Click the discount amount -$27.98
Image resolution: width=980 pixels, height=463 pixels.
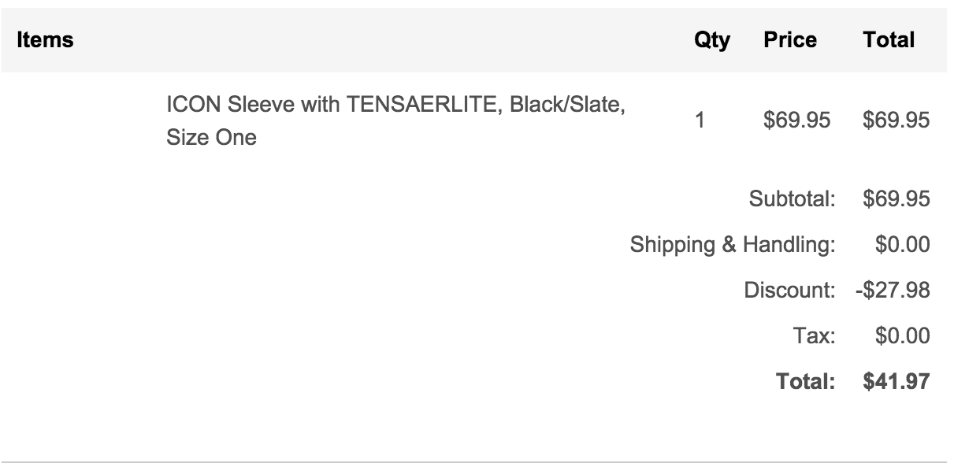point(893,291)
